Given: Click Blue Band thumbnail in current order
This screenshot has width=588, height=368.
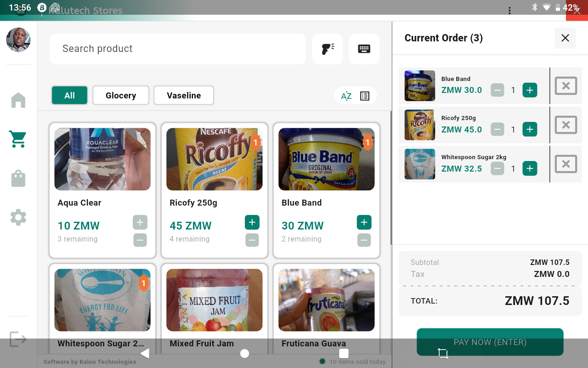Looking at the screenshot, I should point(420,86).
